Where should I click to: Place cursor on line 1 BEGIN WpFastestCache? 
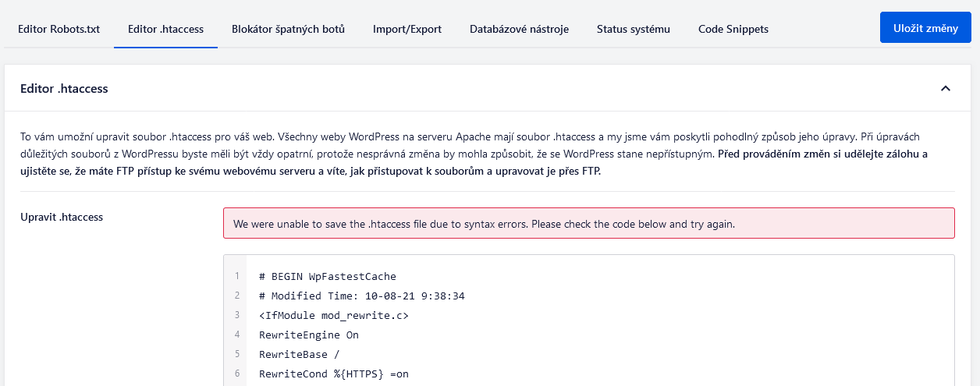(328, 276)
